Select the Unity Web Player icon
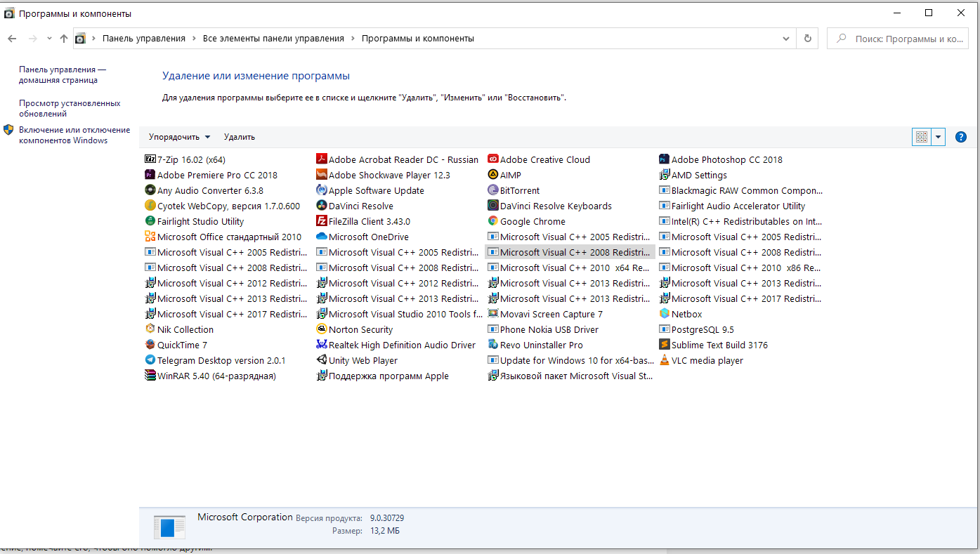The image size is (980, 554). pos(321,360)
